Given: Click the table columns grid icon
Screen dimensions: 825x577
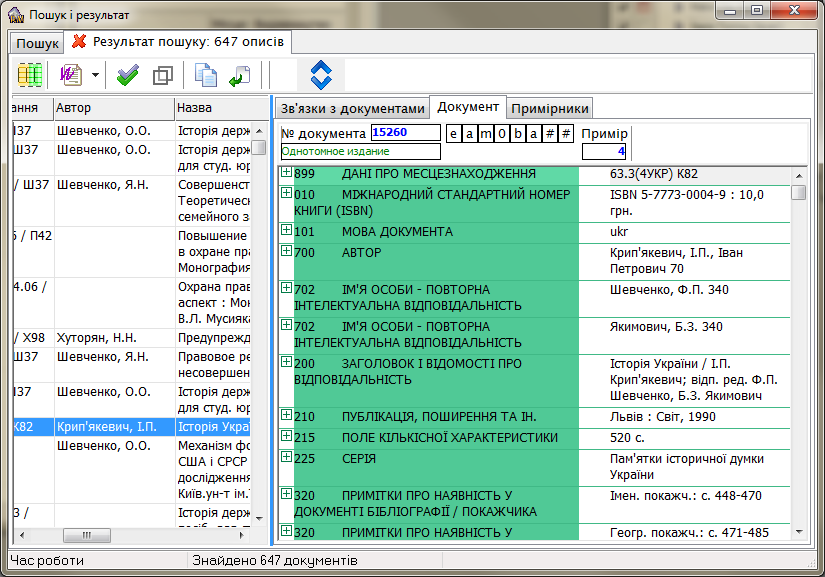Looking at the screenshot, I should (x=29, y=75).
